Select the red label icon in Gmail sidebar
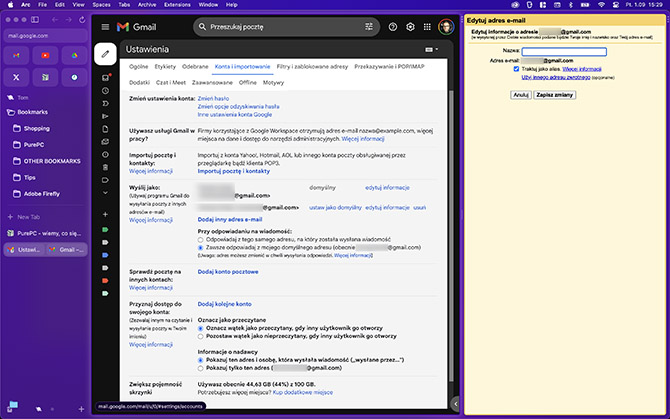Viewport: 670px width, 419px height. [x=105, y=281]
